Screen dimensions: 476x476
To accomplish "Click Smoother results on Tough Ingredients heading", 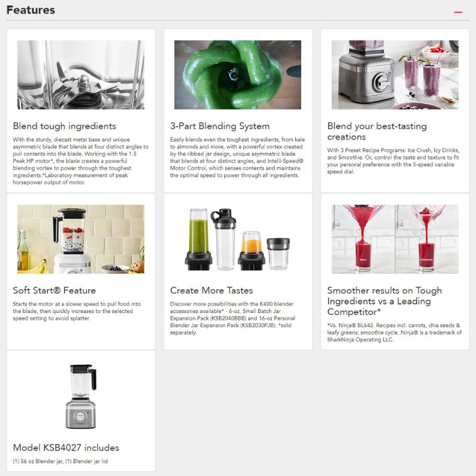I will [x=384, y=301].
